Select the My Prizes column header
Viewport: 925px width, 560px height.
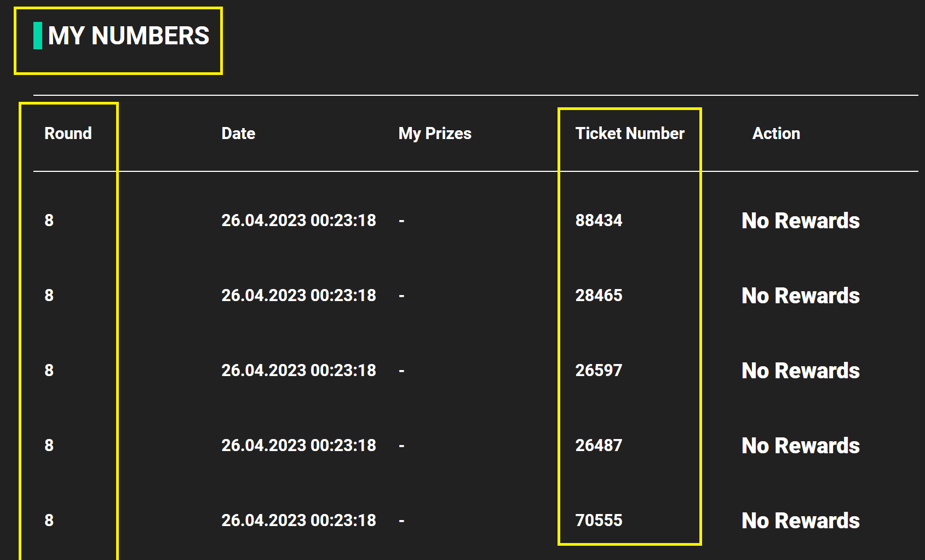click(435, 134)
